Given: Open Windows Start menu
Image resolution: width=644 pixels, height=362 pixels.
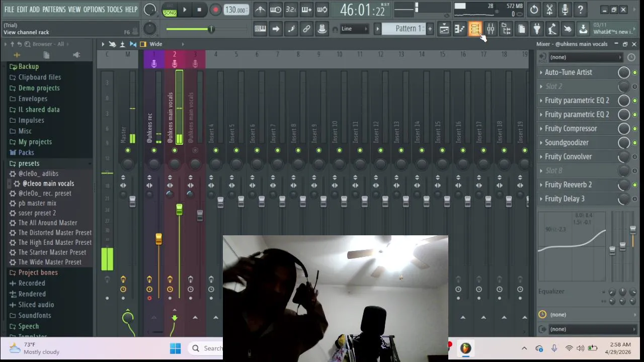Looking at the screenshot, I should click(175, 348).
